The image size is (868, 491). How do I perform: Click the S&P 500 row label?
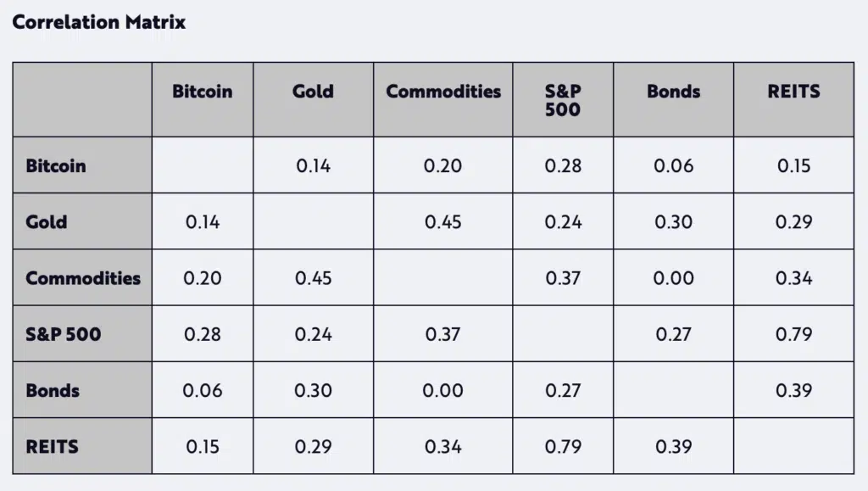point(64,334)
